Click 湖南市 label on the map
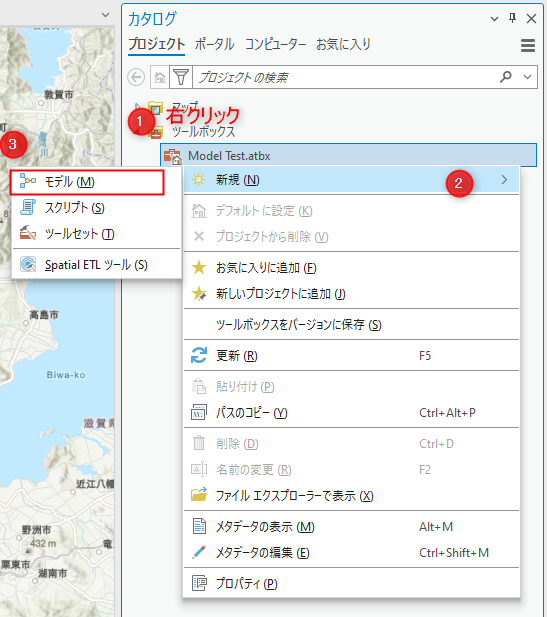 (x=52, y=573)
